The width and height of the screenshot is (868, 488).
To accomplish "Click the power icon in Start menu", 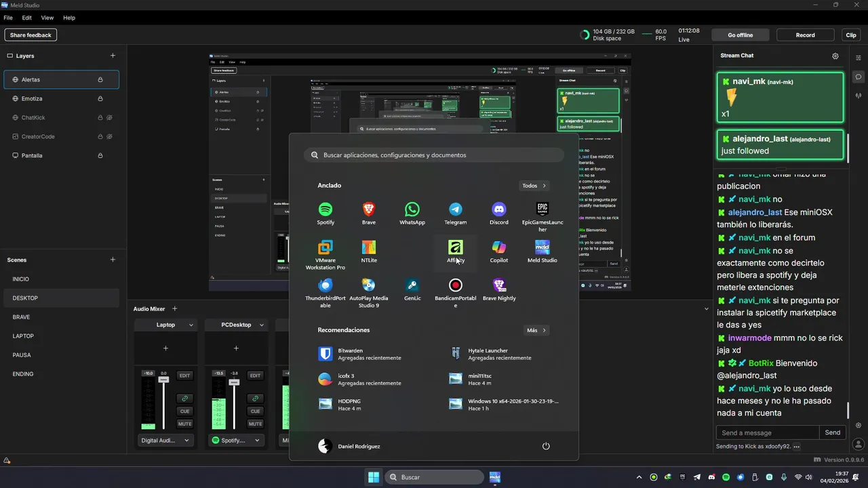I will click(546, 446).
